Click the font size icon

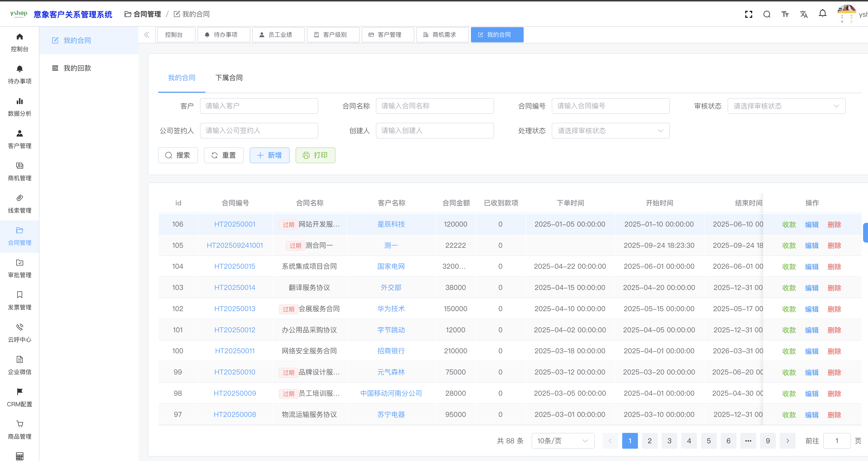click(785, 14)
